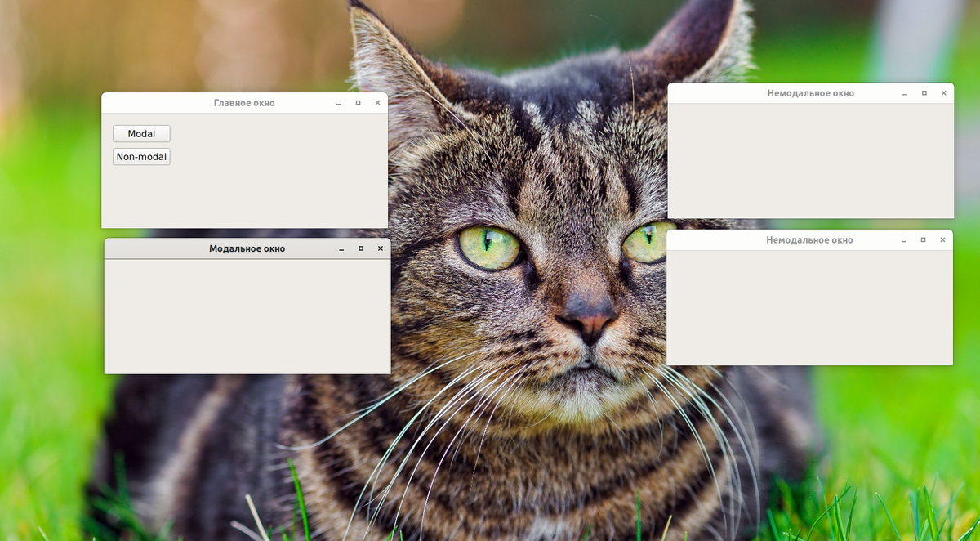Minimize the lower Немодальное окно window
Image resolution: width=980 pixels, height=541 pixels.
[x=904, y=240]
